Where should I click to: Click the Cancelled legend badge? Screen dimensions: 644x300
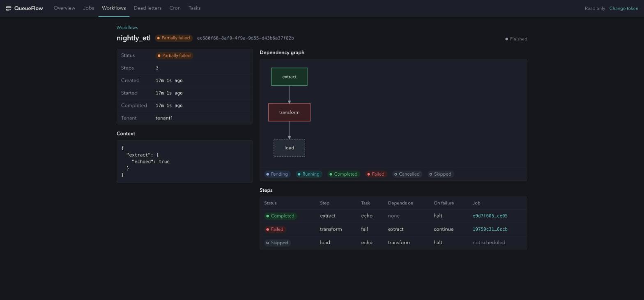[407, 174]
